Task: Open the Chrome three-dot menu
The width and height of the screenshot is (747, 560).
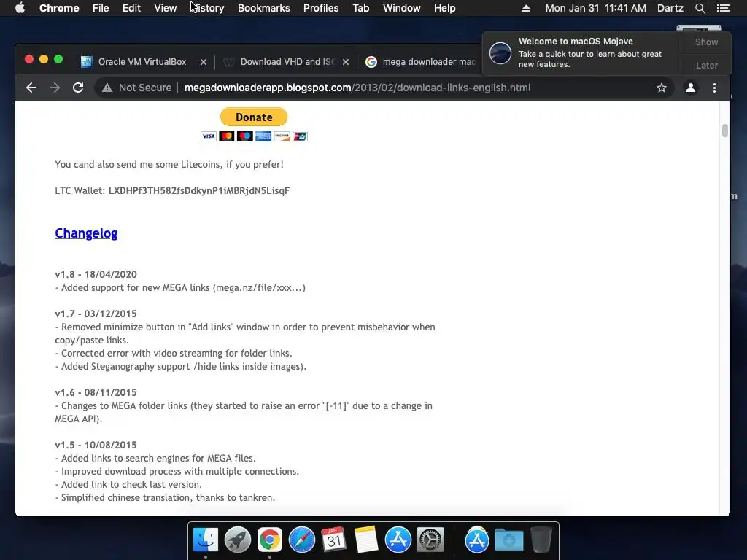Action: (714, 87)
